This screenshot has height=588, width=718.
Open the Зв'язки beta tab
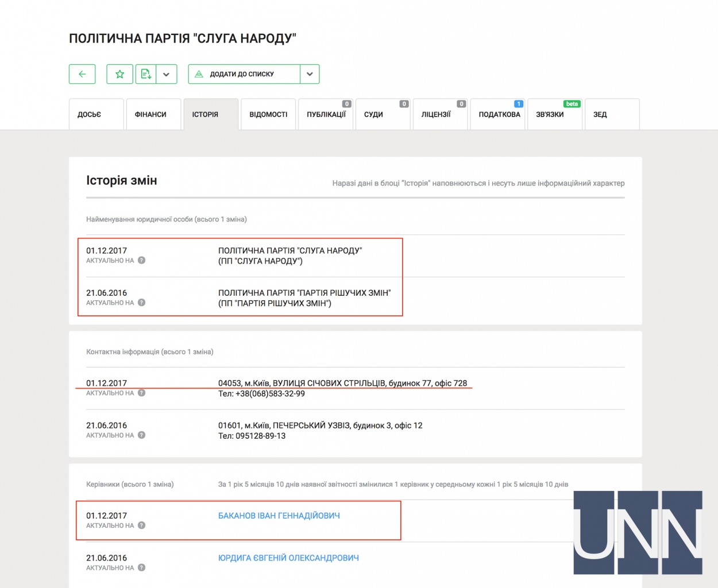pos(555,114)
